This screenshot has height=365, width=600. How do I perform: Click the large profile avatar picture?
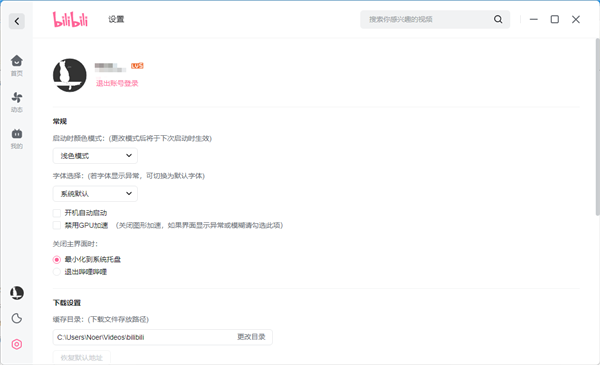coord(70,75)
